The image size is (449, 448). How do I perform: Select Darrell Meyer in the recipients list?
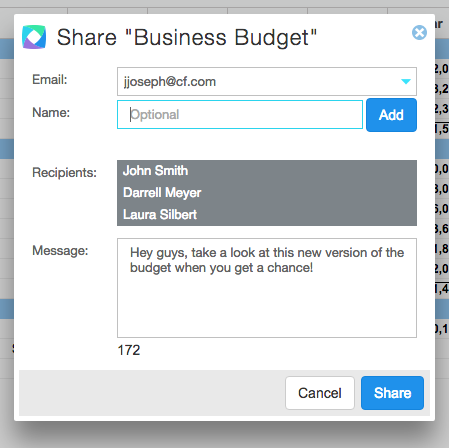(162, 193)
